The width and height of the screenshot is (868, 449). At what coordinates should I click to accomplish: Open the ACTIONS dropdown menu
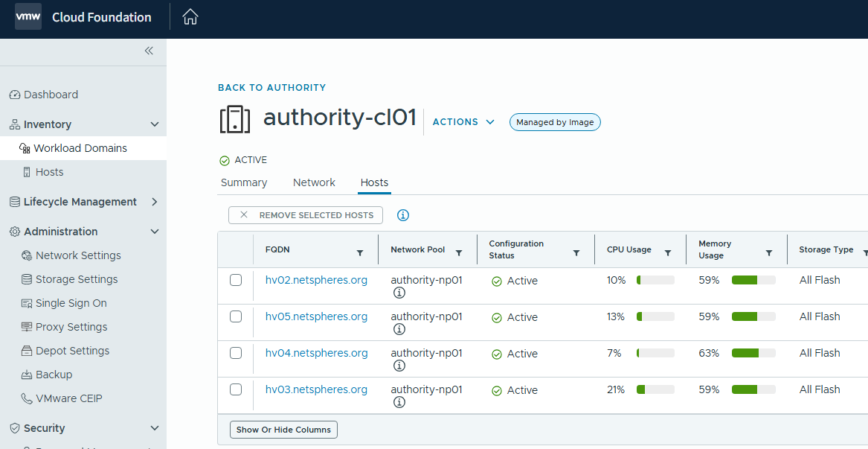[463, 122]
